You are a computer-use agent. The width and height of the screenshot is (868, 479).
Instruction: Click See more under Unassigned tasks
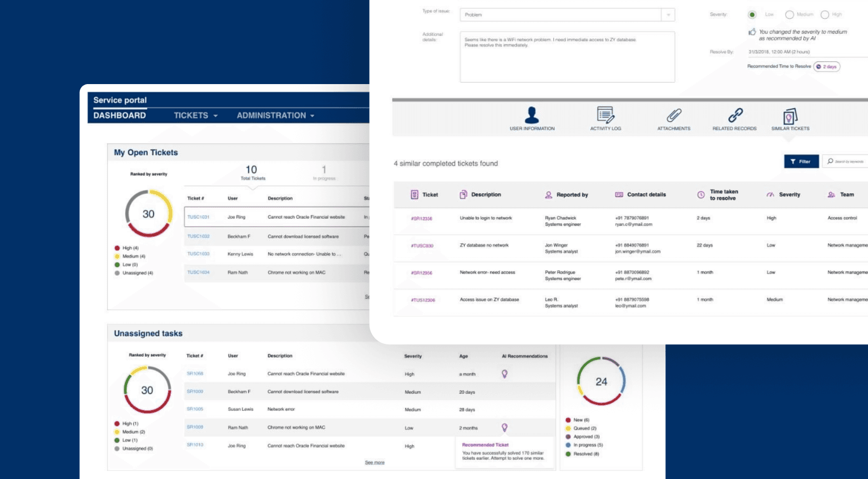[374, 463]
